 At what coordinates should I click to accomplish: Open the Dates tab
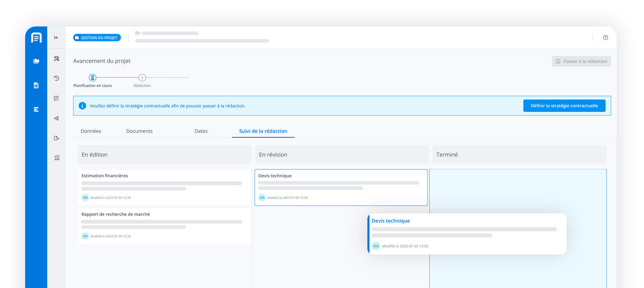coord(201,131)
